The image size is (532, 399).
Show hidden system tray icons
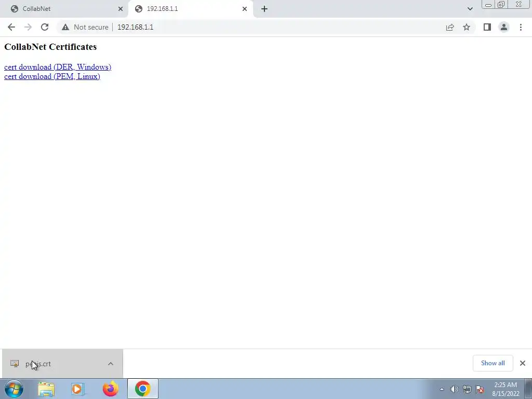(442, 389)
